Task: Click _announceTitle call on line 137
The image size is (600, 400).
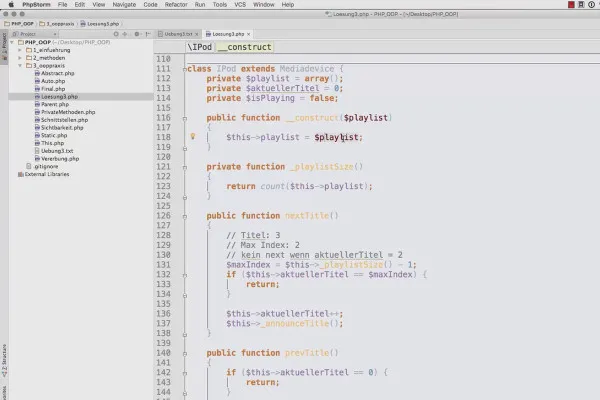Action: click(297, 324)
